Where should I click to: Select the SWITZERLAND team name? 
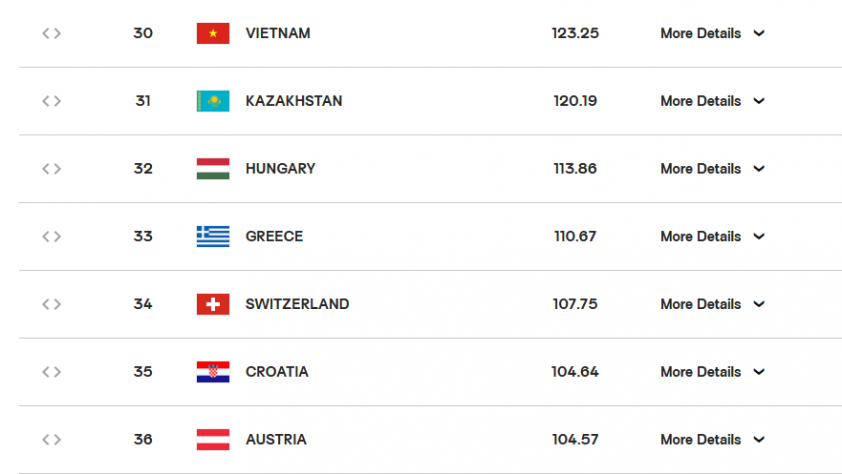coord(297,304)
